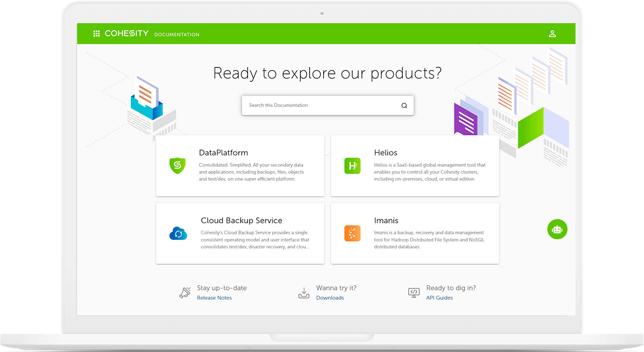Viewport: 644px width, 352px height.
Task: Open the DataPlatform card title
Action: coord(223,153)
